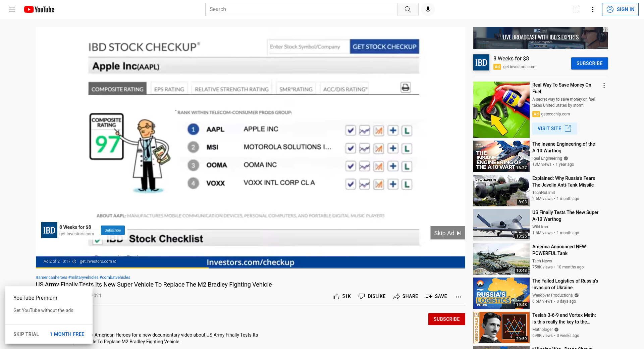Open A-10 Warthog engineering video thumbnail
Image resolution: width=644 pixels, height=349 pixels.
501,156
